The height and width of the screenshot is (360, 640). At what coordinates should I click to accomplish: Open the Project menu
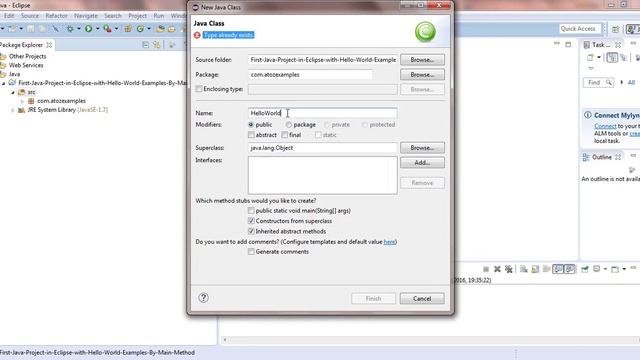[138, 16]
